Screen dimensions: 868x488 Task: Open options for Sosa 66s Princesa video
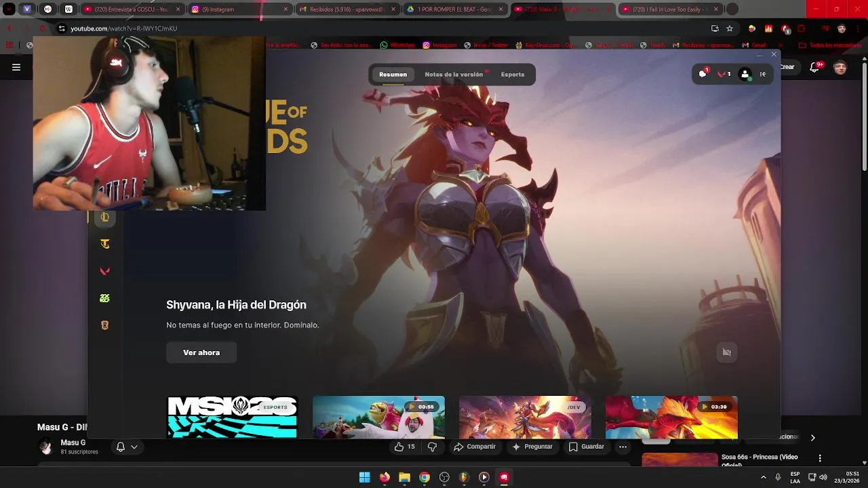(x=820, y=458)
